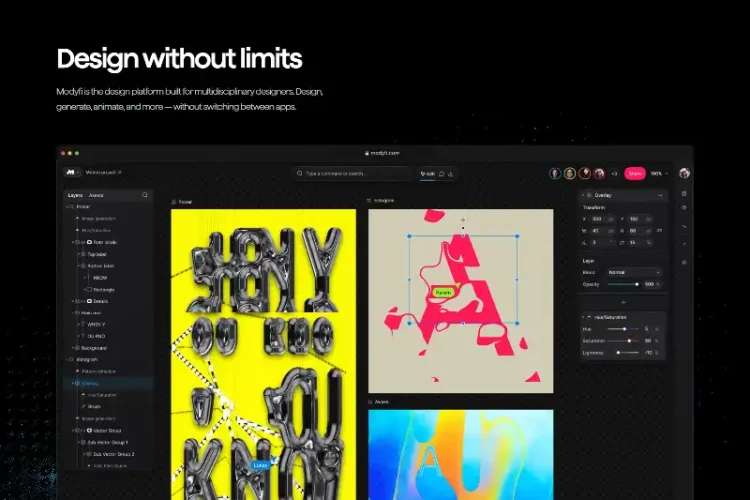The image size is (750, 500).
Task: Click the bottom icon in right sidebar
Action: [684, 262]
